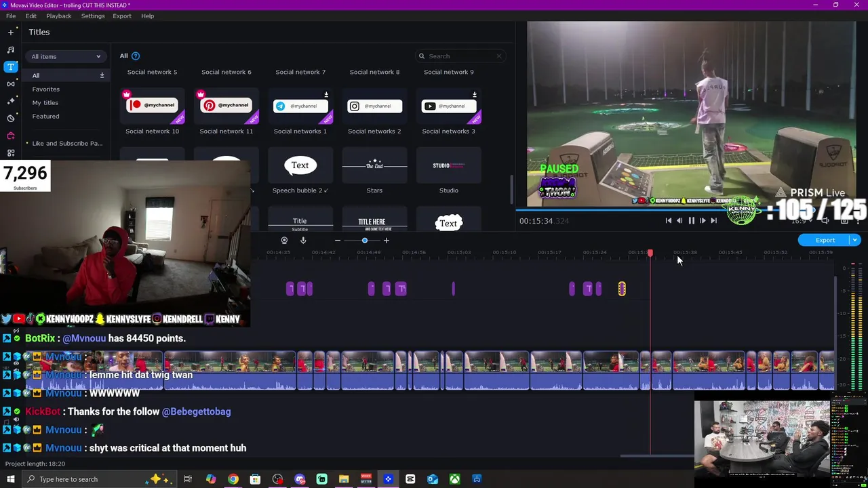
Task: Open the Audio library tab
Action: pyautogui.click(x=10, y=49)
